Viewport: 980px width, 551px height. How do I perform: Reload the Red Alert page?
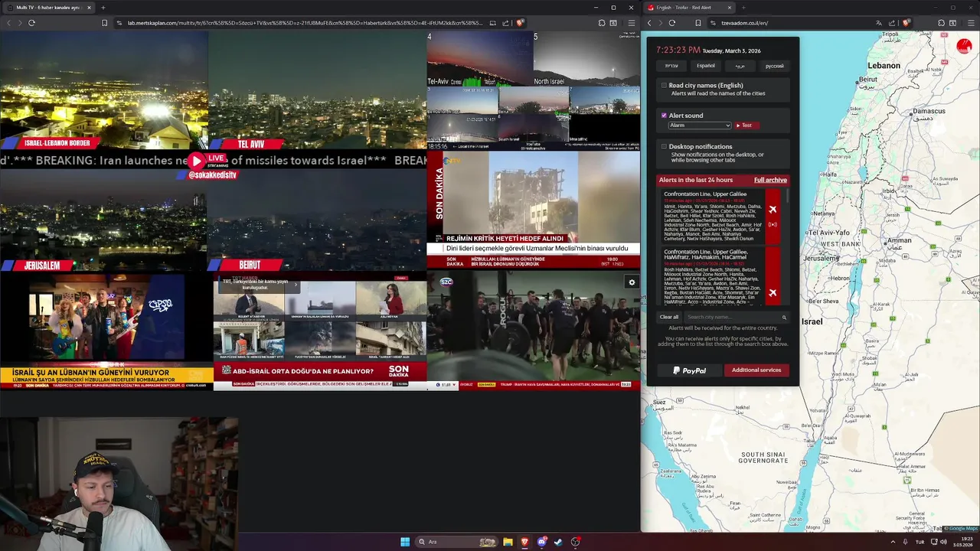pyautogui.click(x=672, y=23)
